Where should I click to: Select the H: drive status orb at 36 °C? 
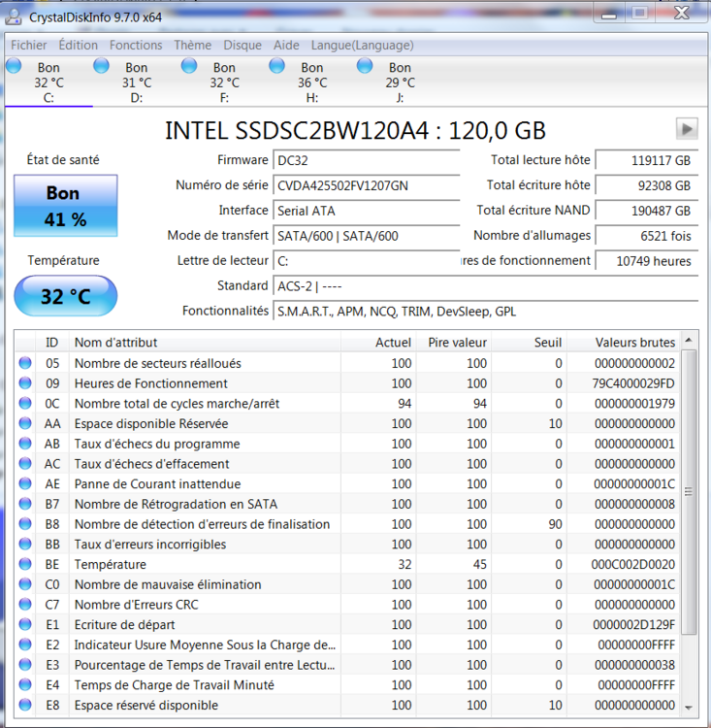pyautogui.click(x=276, y=66)
